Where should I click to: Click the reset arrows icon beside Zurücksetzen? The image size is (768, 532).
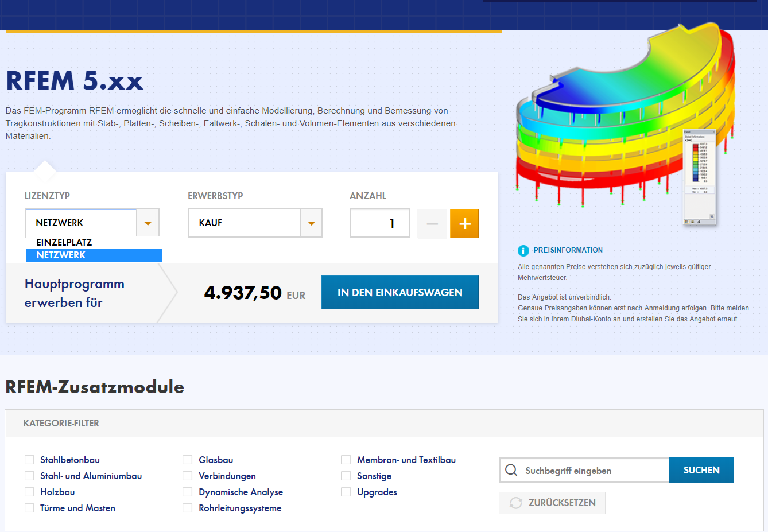516,503
